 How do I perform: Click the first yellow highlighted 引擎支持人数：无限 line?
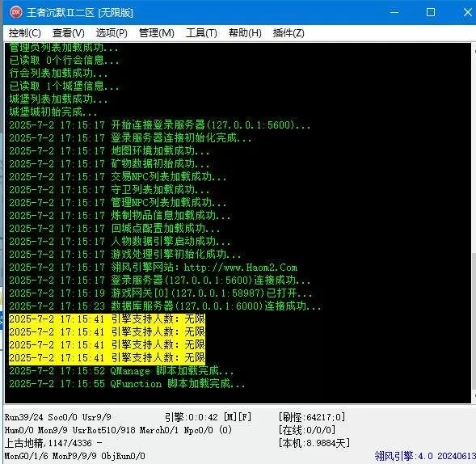click(x=107, y=319)
